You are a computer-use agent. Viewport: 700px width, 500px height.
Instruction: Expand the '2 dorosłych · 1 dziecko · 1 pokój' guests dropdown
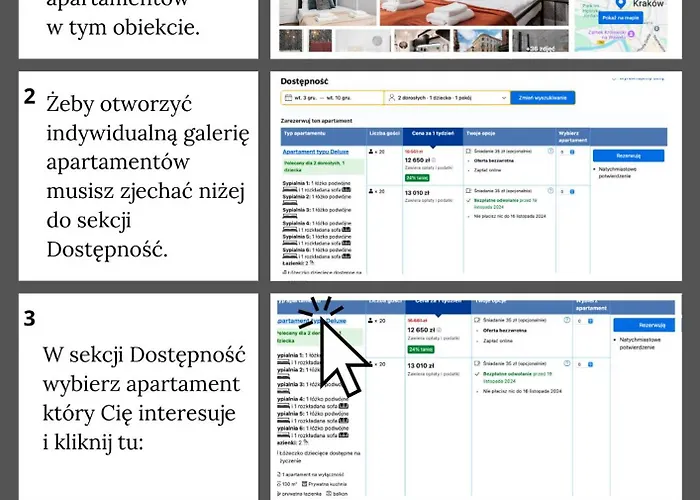[447, 98]
